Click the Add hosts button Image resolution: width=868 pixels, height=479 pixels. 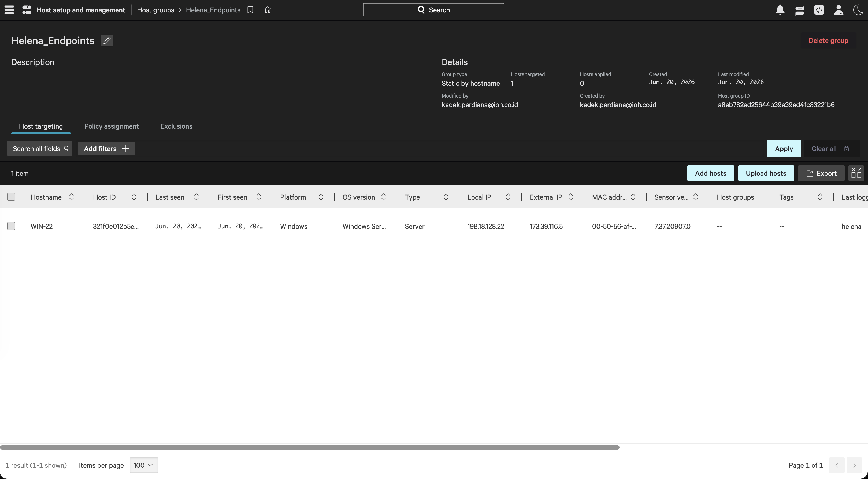coord(710,173)
